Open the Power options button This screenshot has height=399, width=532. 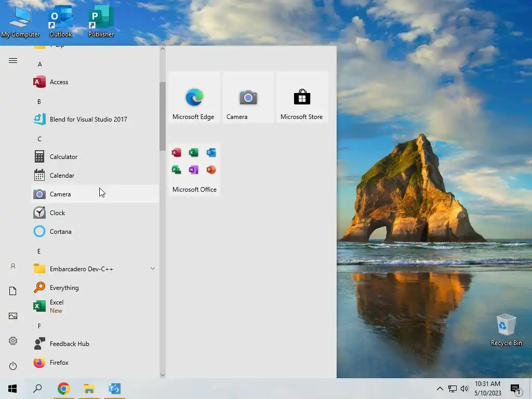point(13,366)
